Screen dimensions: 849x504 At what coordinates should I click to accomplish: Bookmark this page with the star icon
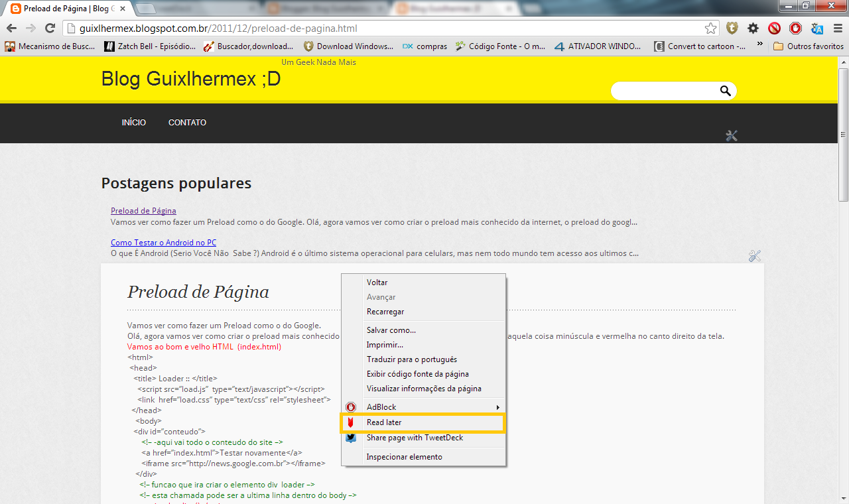tap(710, 29)
